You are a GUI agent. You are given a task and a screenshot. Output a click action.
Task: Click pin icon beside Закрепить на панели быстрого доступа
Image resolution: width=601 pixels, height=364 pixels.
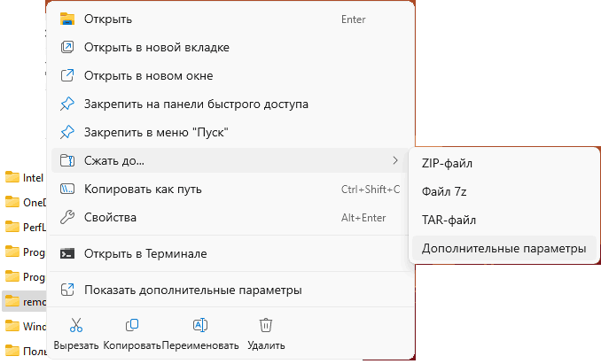pos(67,104)
